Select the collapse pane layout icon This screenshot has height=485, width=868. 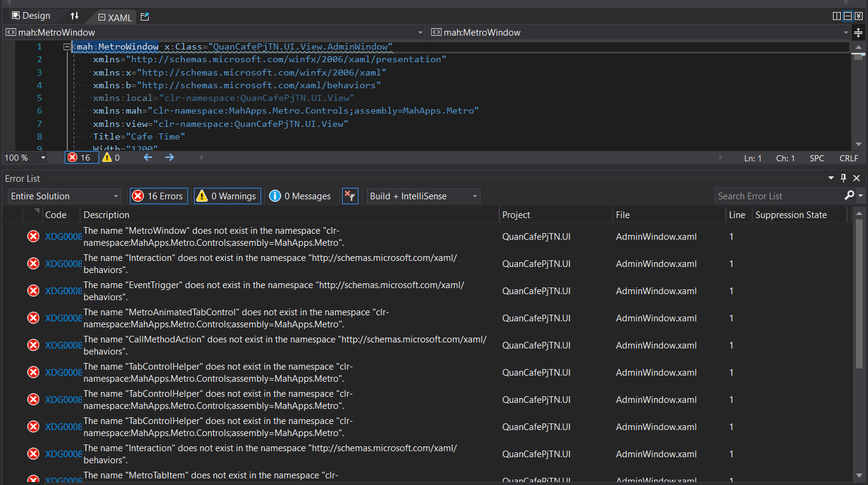pyautogui.click(x=858, y=16)
